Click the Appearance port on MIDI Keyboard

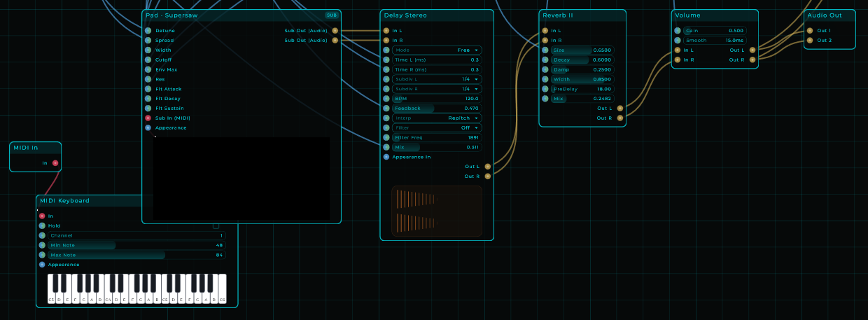pyautogui.click(x=42, y=265)
